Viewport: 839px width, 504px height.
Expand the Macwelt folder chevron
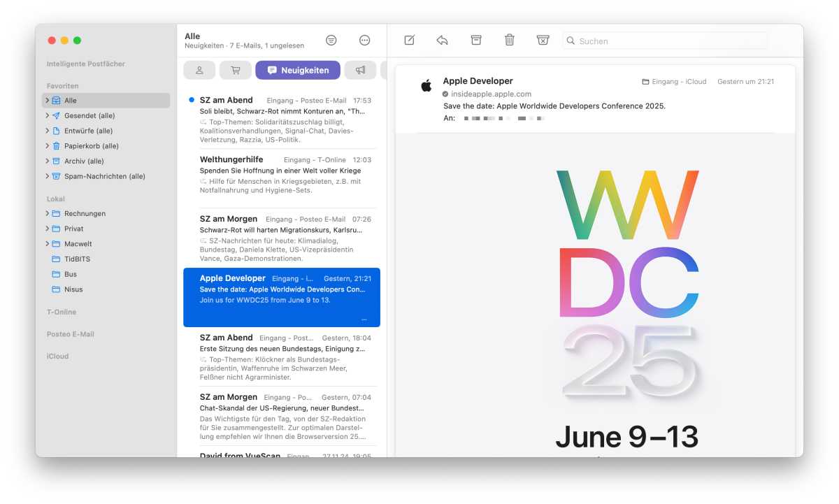pyautogui.click(x=47, y=244)
